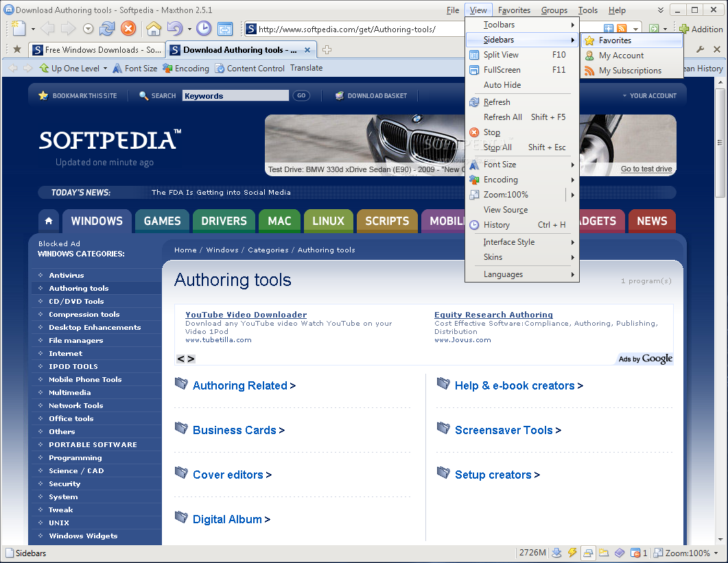Click the purple book icon in status bar
The width and height of the screenshot is (728, 563).
pos(620,552)
